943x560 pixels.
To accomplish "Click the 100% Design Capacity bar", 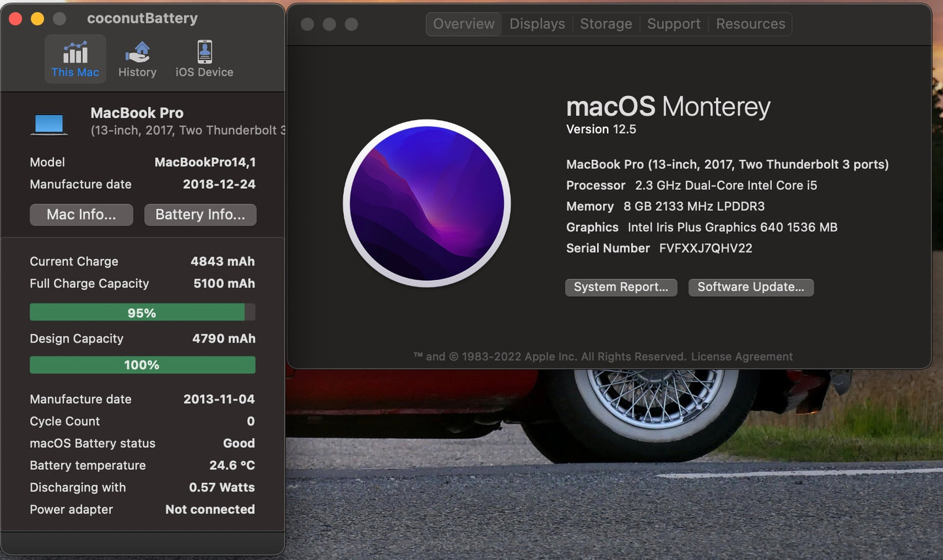I will point(142,365).
